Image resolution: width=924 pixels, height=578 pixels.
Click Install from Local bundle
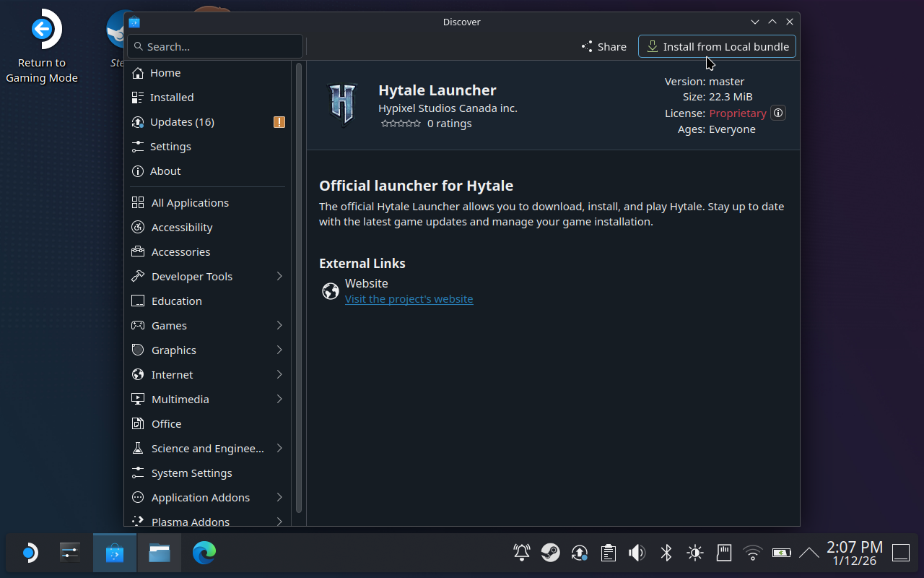click(717, 46)
